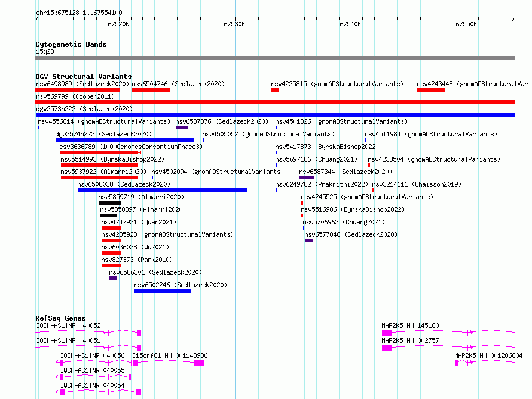Open nsv3214611 (Chaisson2019) label
The width and height of the screenshot is (532, 399).
tap(417, 184)
